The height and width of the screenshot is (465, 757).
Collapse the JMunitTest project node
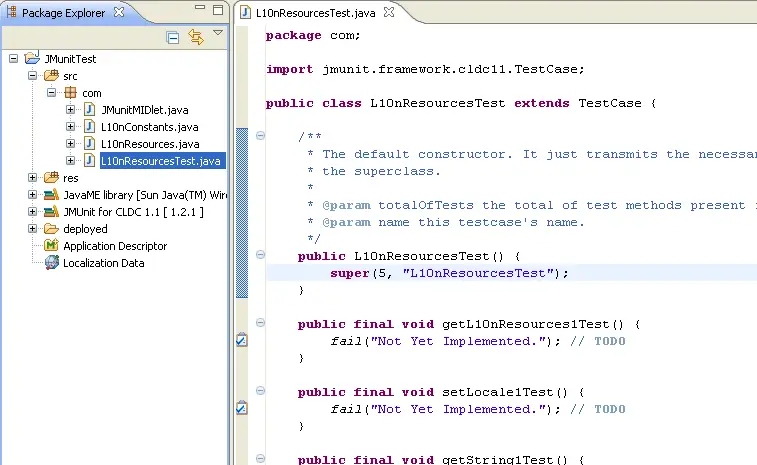coord(14,59)
